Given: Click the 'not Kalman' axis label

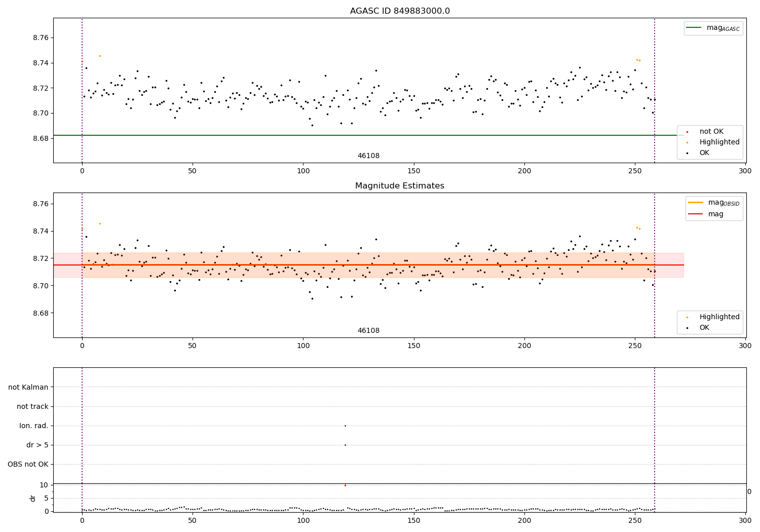Looking at the screenshot, I should (x=28, y=388).
